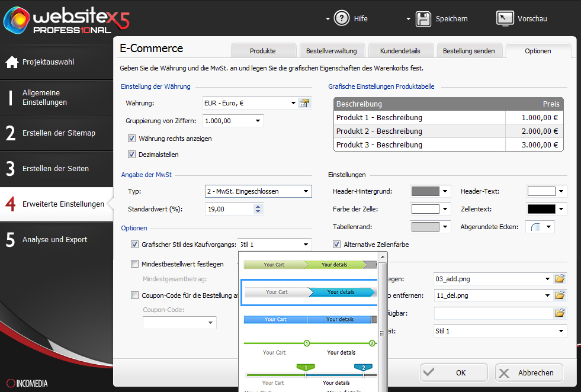Browse folder for 03_add.png image
Image resolution: width=581 pixels, height=392 pixels.
tap(560, 279)
